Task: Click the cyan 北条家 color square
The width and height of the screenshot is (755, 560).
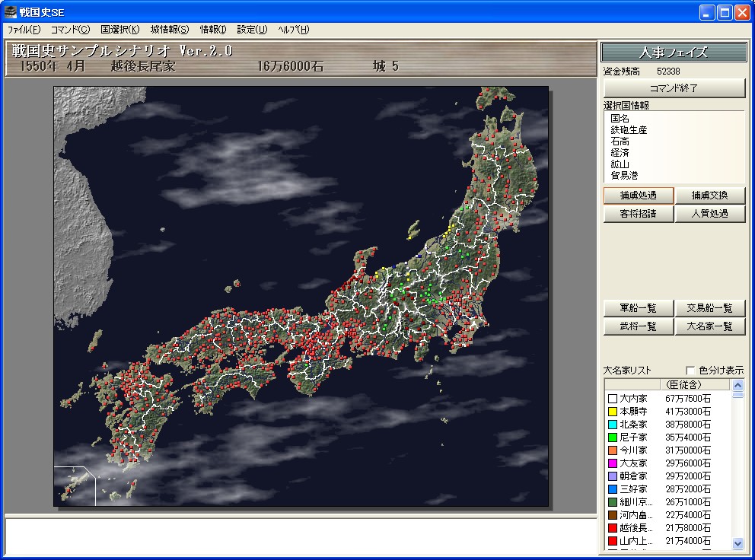Action: click(x=613, y=425)
